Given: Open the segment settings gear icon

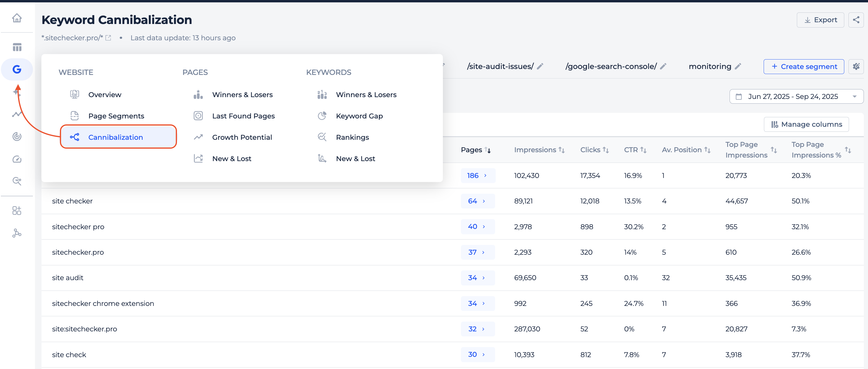Looking at the screenshot, I should 856,66.
